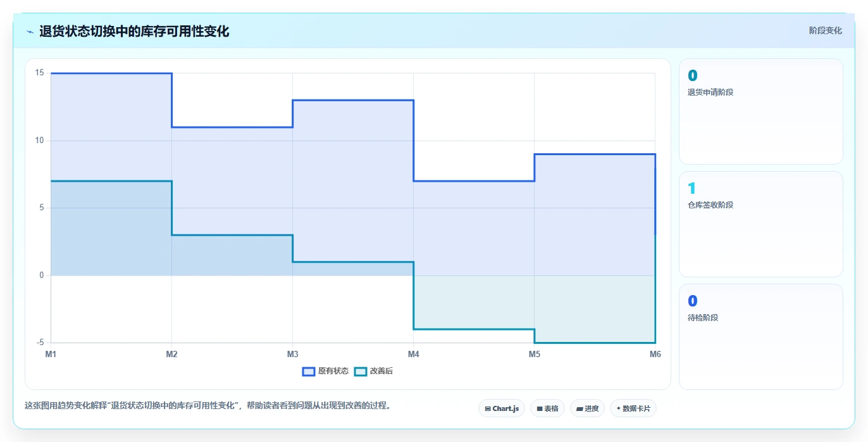Click the chart description sentence below
This screenshot has width=868, height=442.
(208, 406)
